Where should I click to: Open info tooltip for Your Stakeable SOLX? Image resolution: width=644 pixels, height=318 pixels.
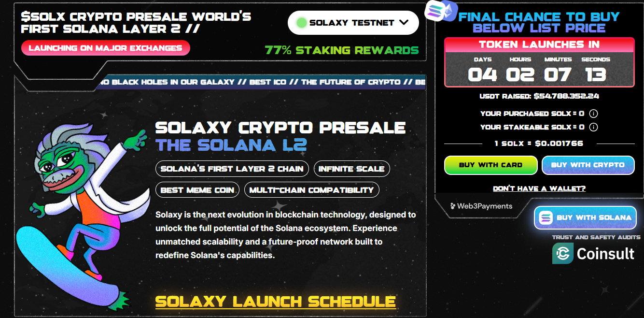[594, 127]
